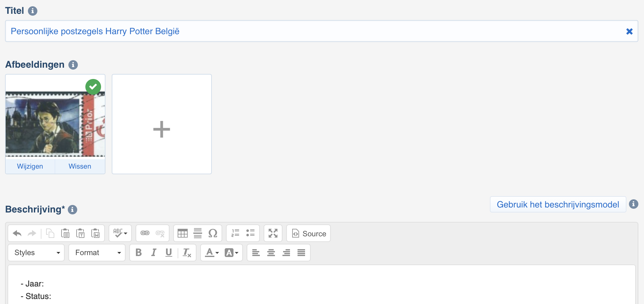
Task: Click the Titel input field
Action: [322, 31]
